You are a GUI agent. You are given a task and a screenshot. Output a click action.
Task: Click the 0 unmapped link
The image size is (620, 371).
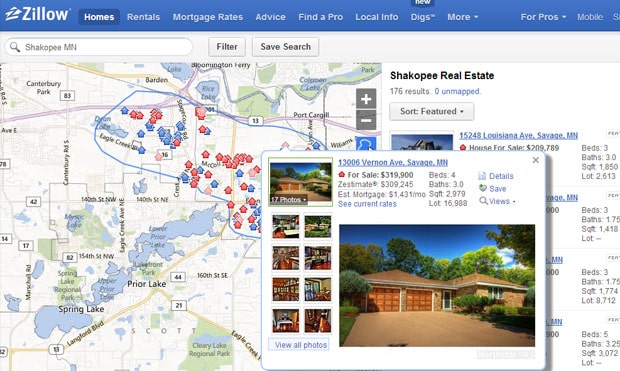[x=457, y=91]
